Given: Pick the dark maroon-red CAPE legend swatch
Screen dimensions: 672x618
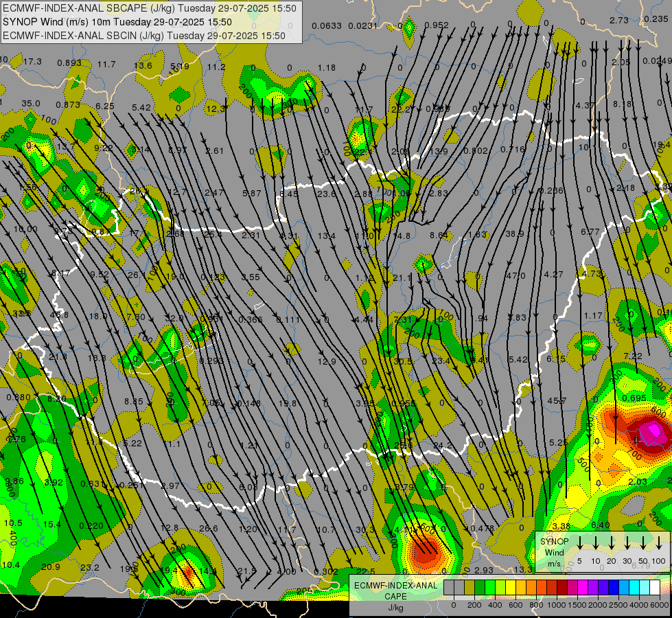Looking at the screenshot, I should point(562,587).
